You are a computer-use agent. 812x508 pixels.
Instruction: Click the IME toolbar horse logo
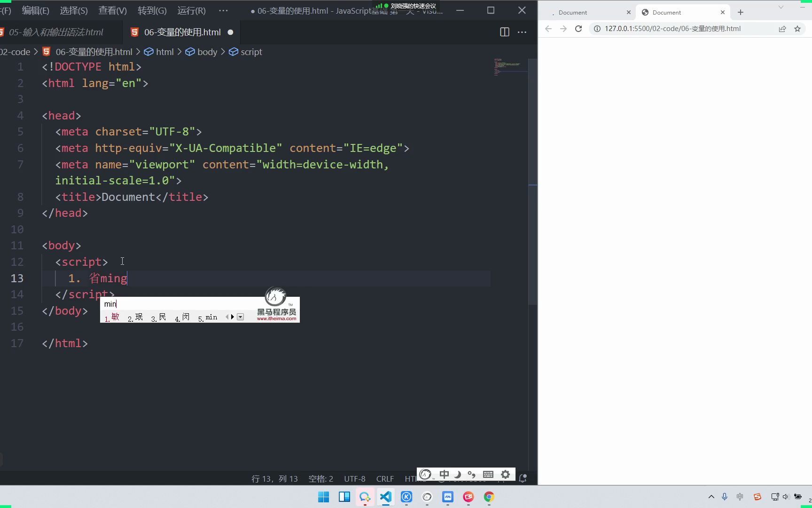[x=426, y=474]
